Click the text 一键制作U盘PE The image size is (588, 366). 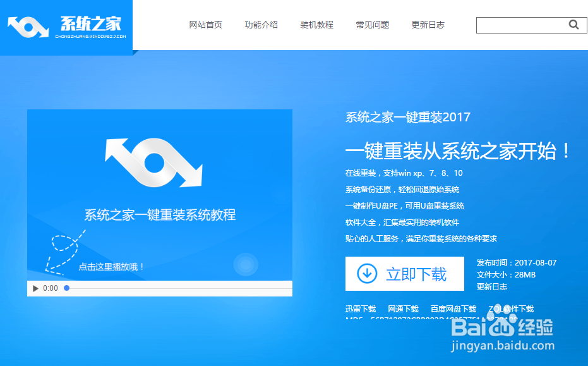pos(371,206)
